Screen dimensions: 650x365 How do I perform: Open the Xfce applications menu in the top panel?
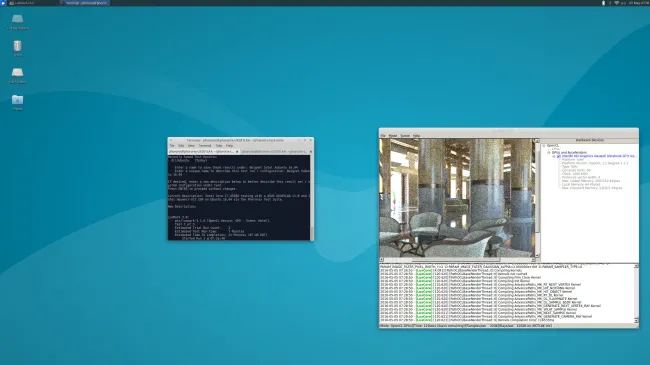3,3
